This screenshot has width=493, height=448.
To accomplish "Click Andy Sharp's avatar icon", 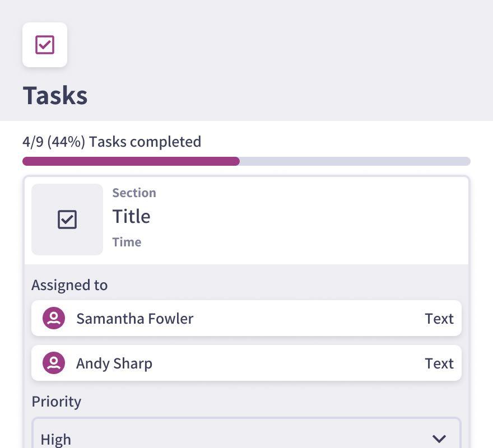I will (54, 363).
